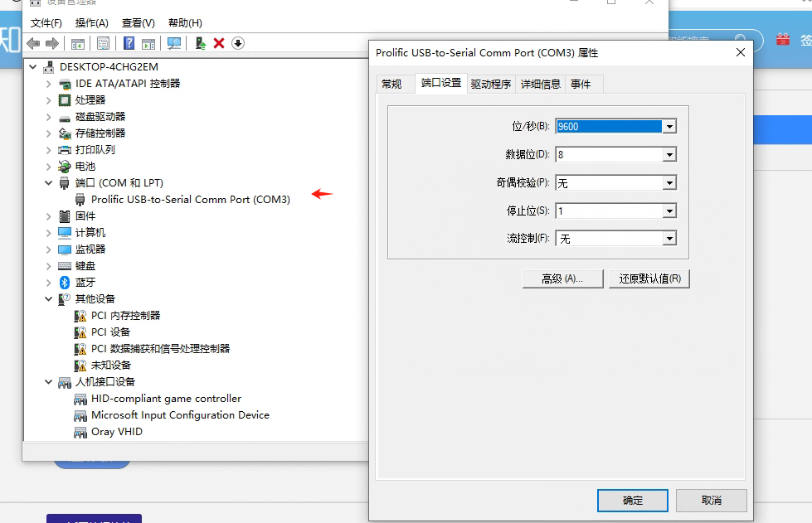Expand the IDE ATA/ATAPI 控制器 node

[49, 84]
